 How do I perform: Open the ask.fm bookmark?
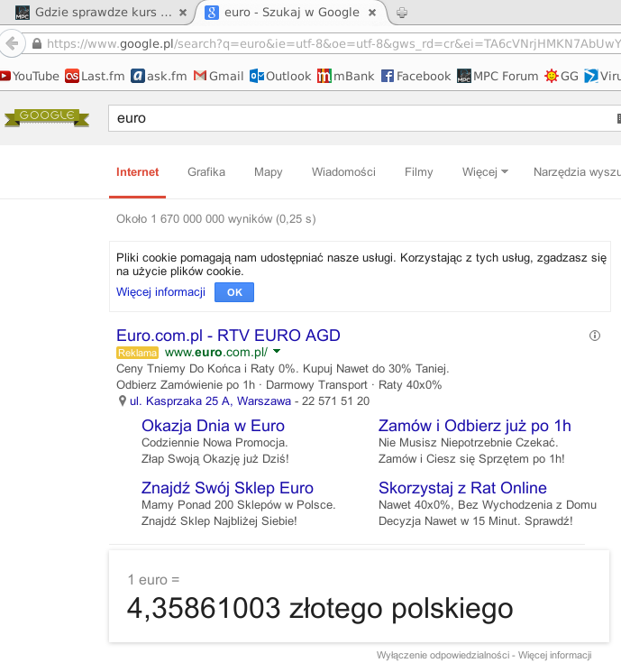pyautogui.click(x=159, y=77)
